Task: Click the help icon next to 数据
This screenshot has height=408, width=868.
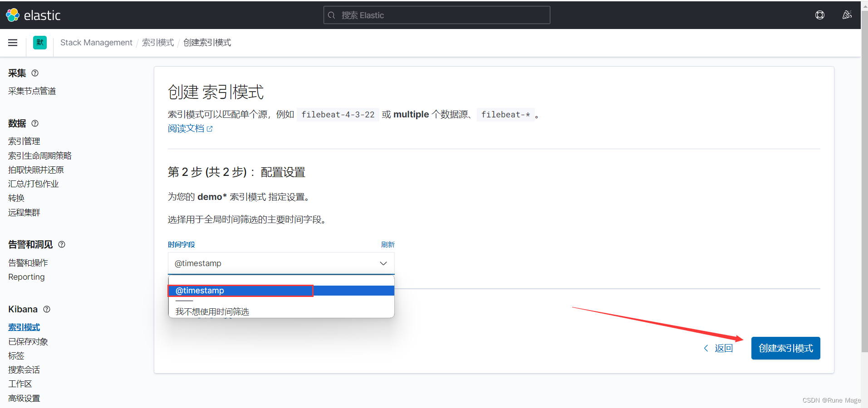Action: coord(35,123)
